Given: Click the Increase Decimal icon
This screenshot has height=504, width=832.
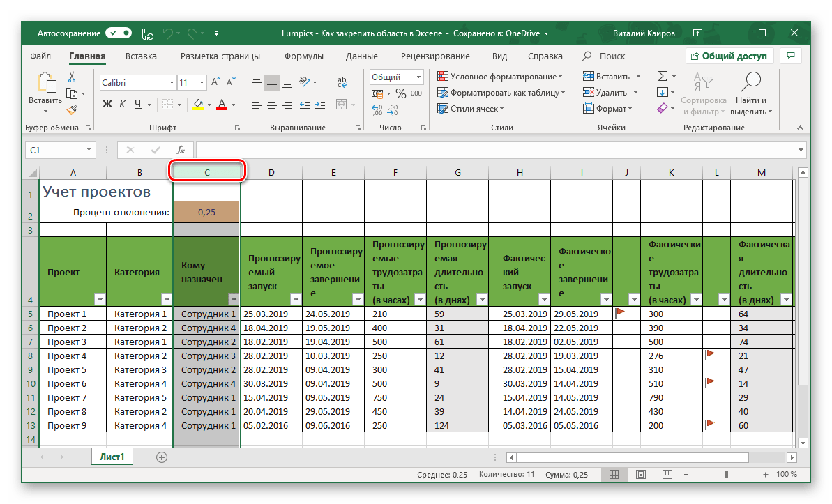Looking at the screenshot, I should (x=377, y=110).
